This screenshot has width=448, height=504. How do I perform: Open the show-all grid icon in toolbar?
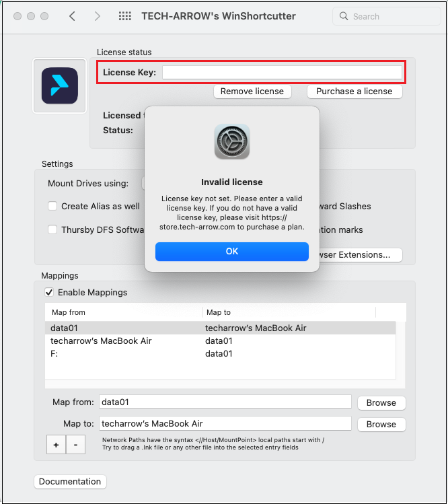(124, 16)
